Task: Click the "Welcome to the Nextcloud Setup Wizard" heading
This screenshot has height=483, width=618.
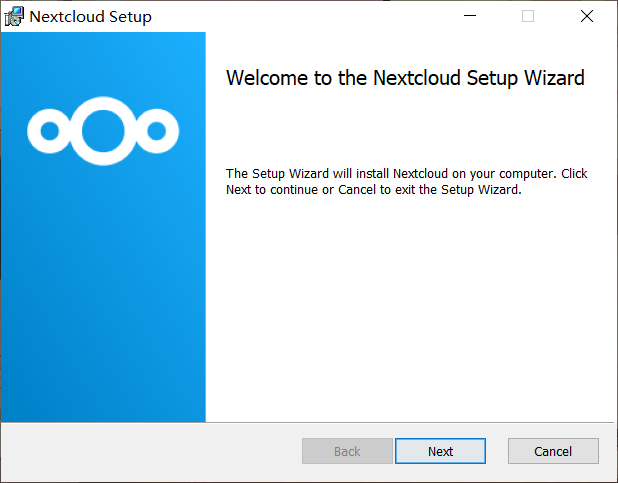Action: [x=405, y=78]
